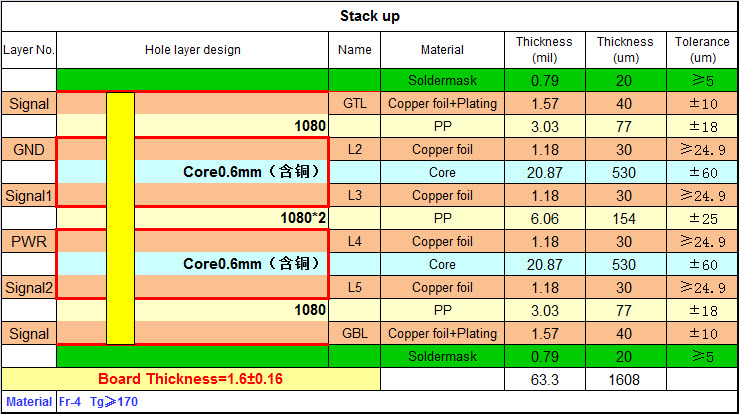Click the total mil value 63.3
The width and height of the screenshot is (739, 414).
[544, 379]
